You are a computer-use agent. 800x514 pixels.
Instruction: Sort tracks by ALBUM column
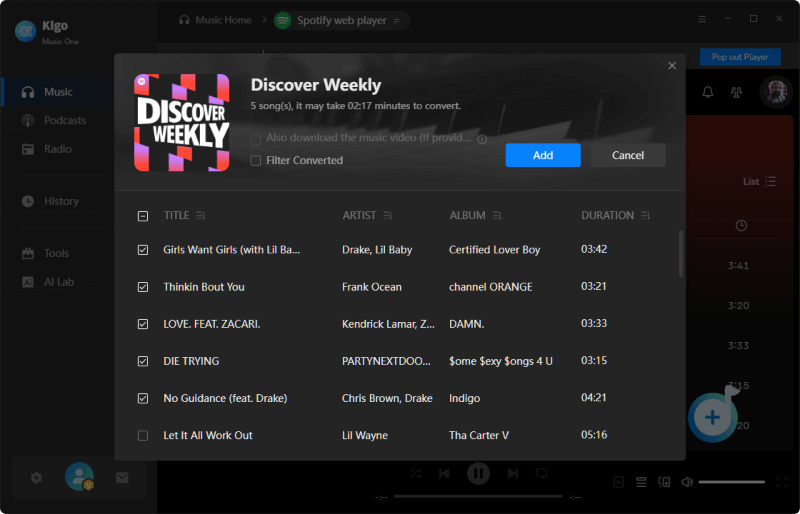pyautogui.click(x=497, y=216)
